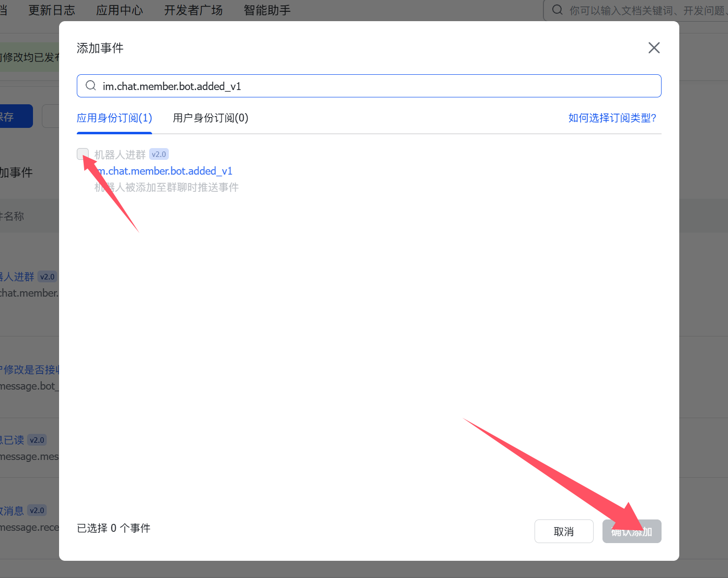The height and width of the screenshot is (578, 728).
Task: Open 开发者广场 in top navigation
Action: (x=193, y=10)
